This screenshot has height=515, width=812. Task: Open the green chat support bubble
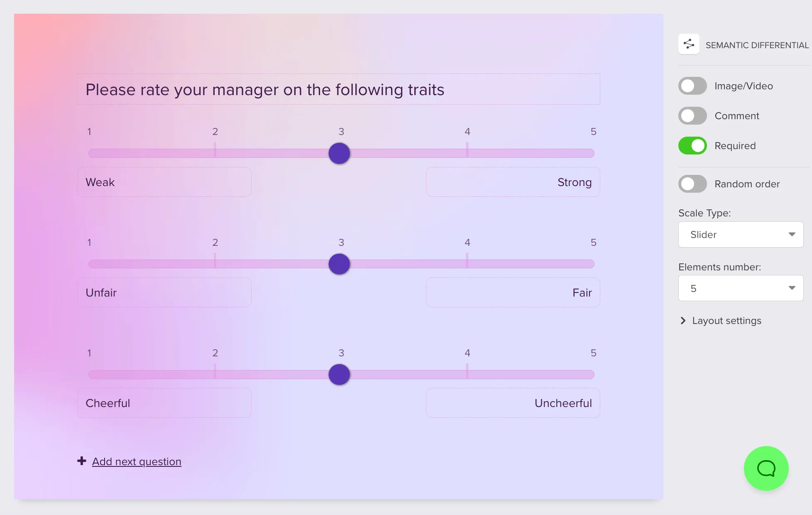(x=766, y=468)
